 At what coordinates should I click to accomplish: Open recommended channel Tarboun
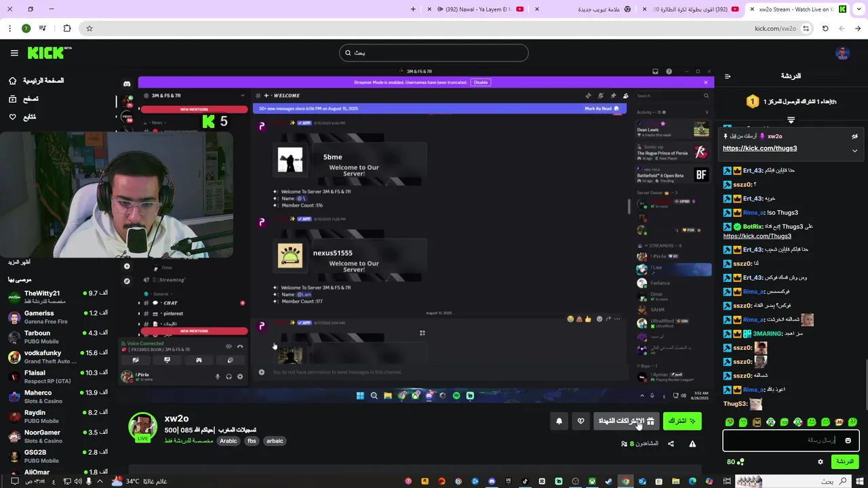58,337
